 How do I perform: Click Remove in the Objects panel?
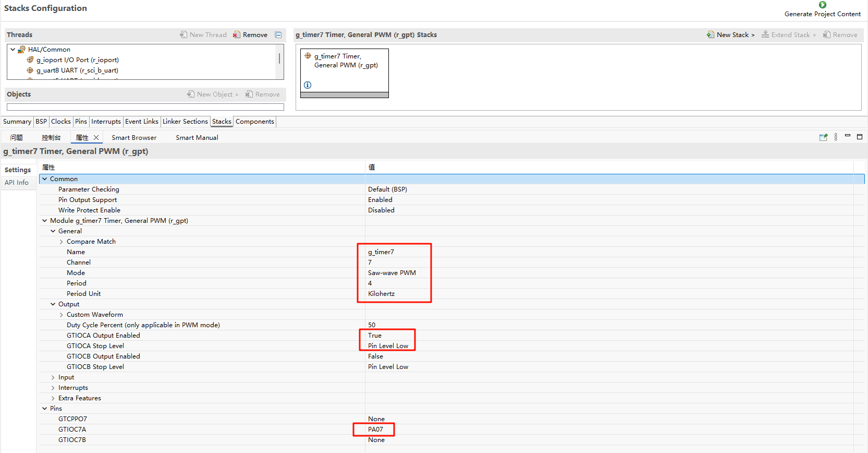click(263, 94)
